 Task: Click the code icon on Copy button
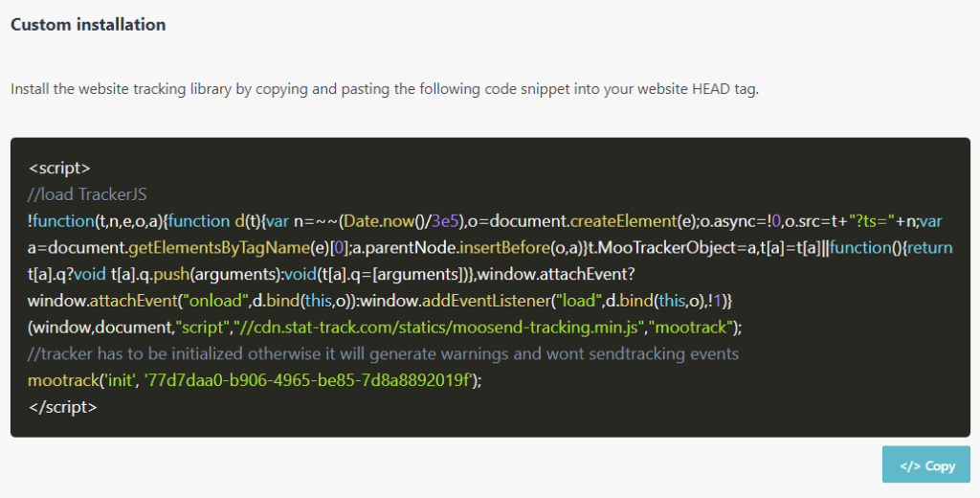910,466
